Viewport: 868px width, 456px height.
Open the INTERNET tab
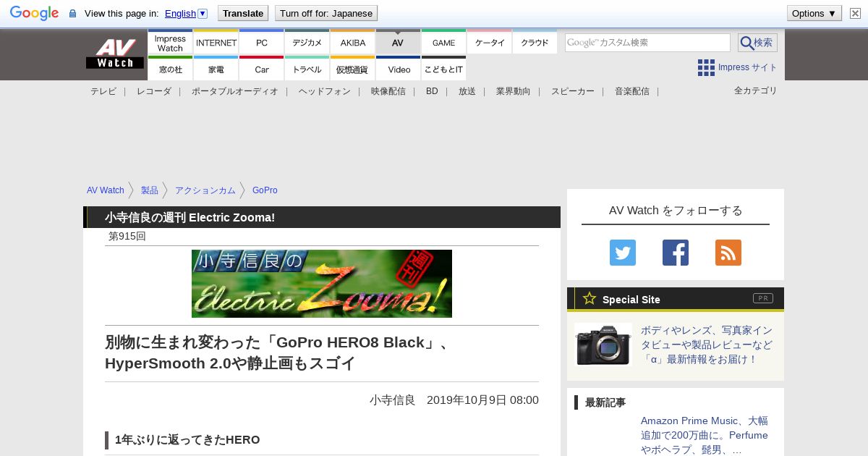coord(216,43)
